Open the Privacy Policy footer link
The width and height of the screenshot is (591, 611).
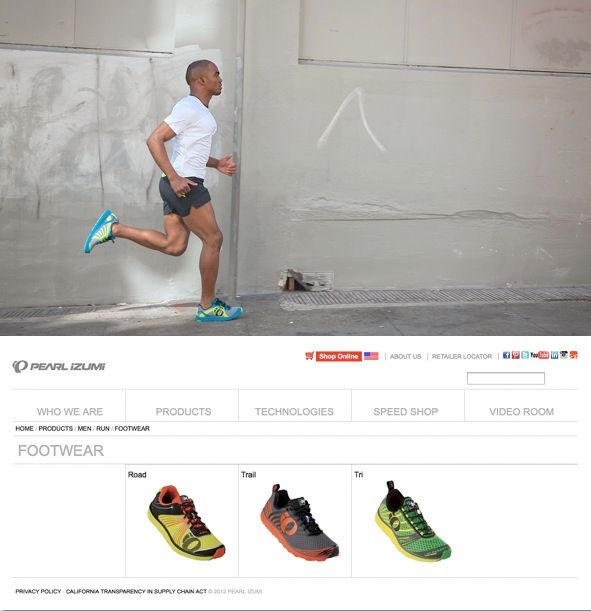point(38,591)
